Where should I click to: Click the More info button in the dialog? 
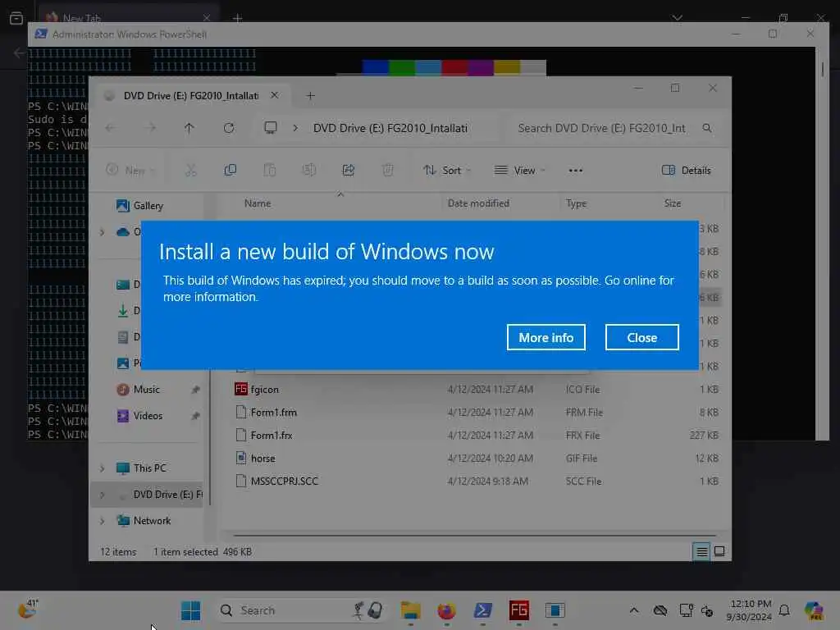click(x=546, y=337)
